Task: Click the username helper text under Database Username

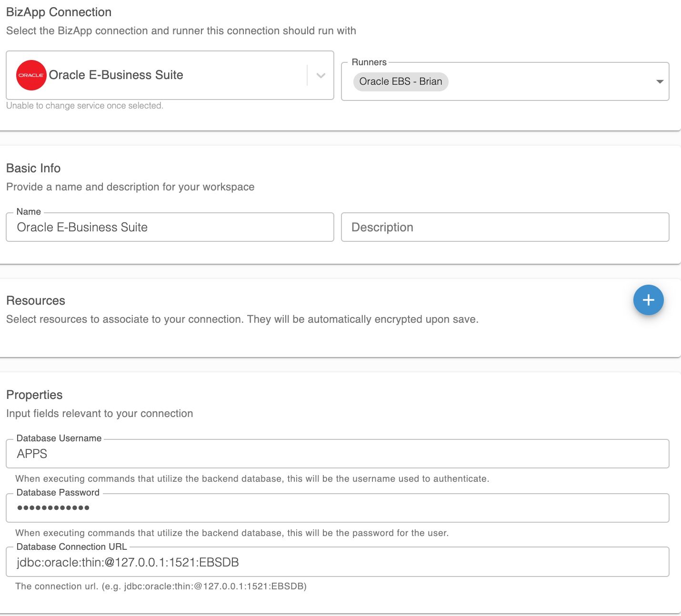Action: [252, 479]
